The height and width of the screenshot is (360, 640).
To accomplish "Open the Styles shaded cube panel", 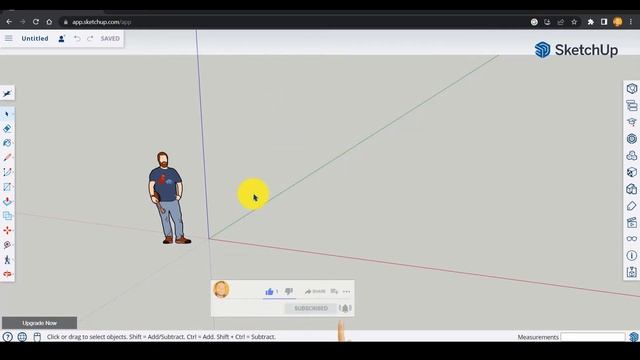I will [x=631, y=172].
